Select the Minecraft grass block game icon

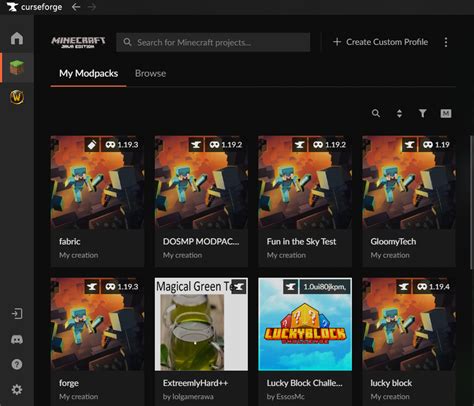coord(17,68)
